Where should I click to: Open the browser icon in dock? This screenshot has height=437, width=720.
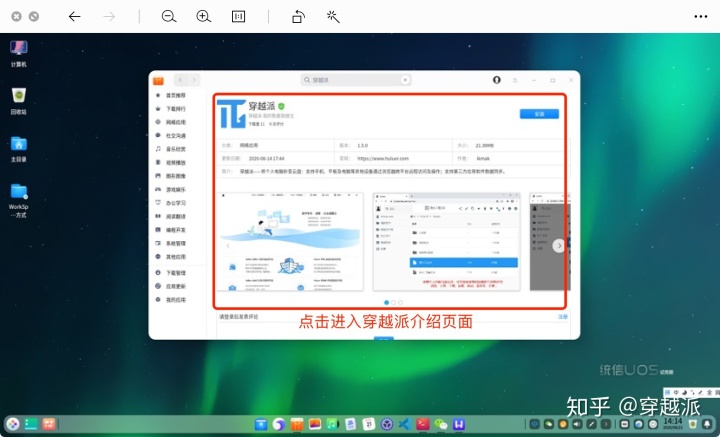(279, 424)
